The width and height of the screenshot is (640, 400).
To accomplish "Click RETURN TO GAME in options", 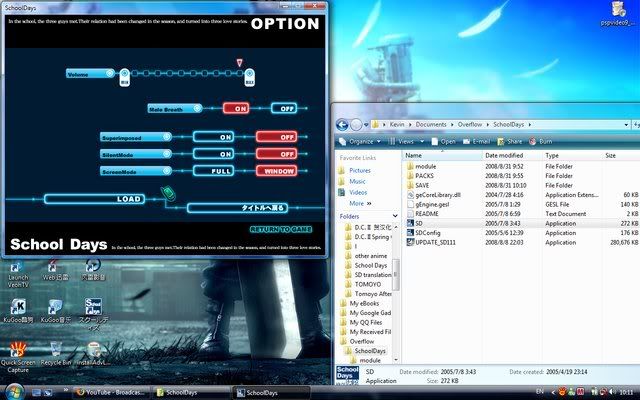I will (x=285, y=230).
